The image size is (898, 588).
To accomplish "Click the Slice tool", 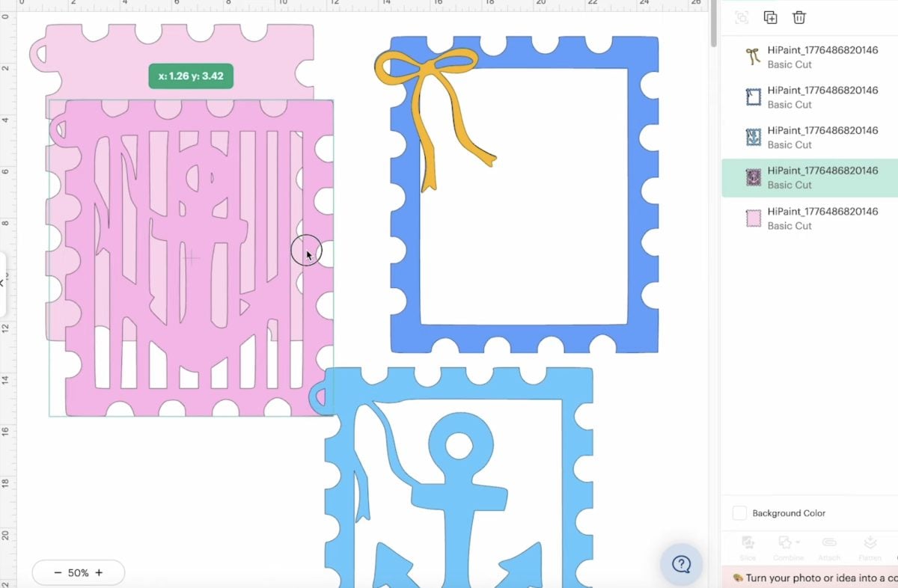I will [748, 548].
